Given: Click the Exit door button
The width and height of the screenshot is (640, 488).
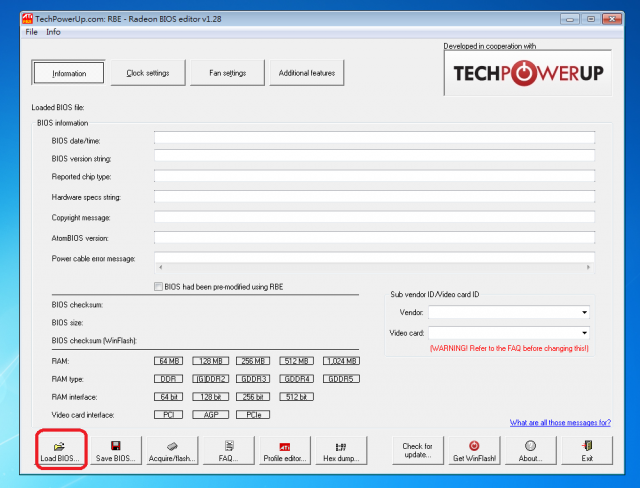Looking at the screenshot, I should (x=587, y=450).
